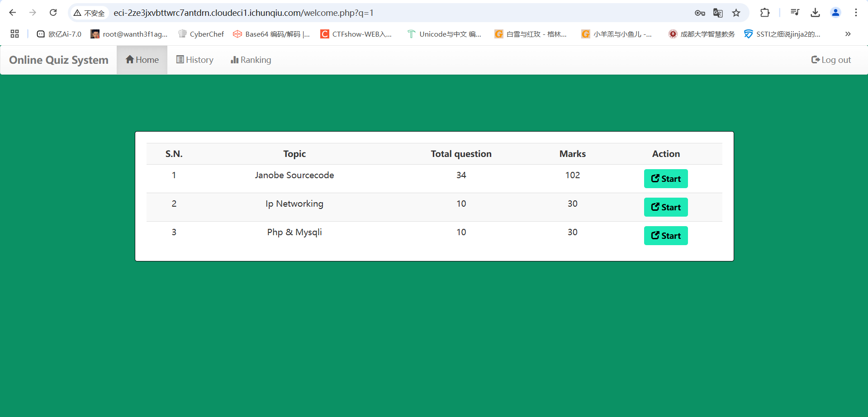Open the History tab

coord(195,60)
